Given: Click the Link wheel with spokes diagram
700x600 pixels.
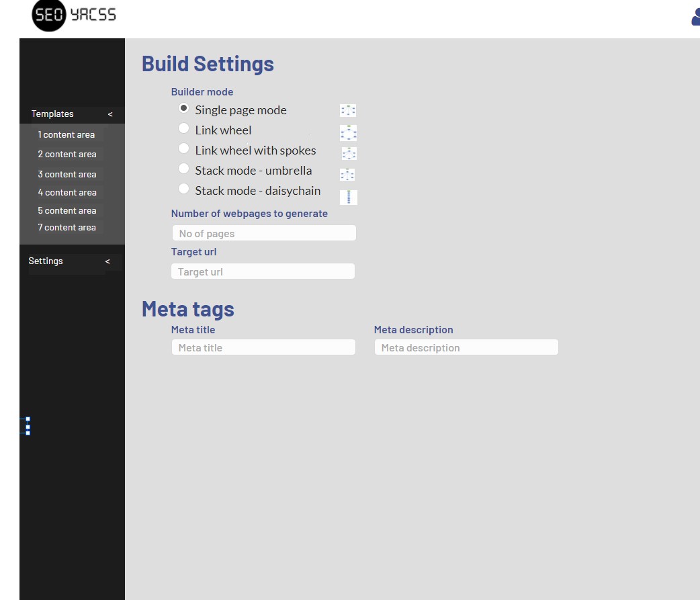Looking at the screenshot, I should click(x=349, y=153).
